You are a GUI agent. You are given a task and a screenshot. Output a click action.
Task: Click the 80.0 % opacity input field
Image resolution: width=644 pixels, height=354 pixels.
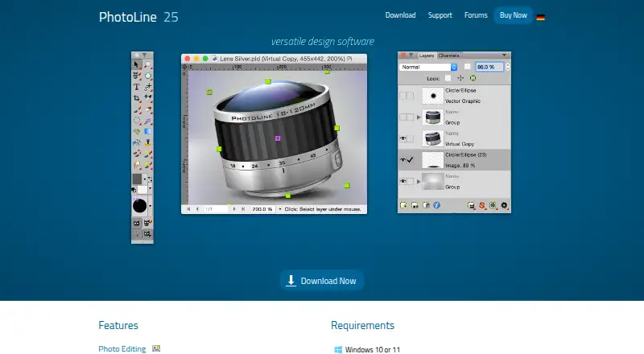coord(489,67)
